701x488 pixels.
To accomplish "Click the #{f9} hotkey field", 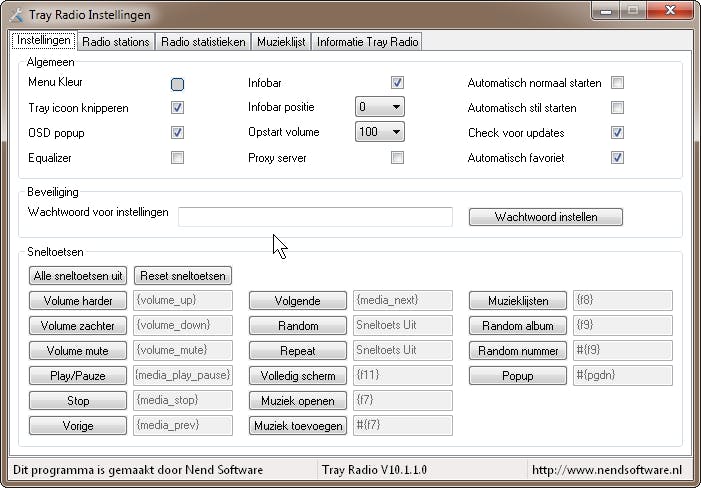I will 623,350.
